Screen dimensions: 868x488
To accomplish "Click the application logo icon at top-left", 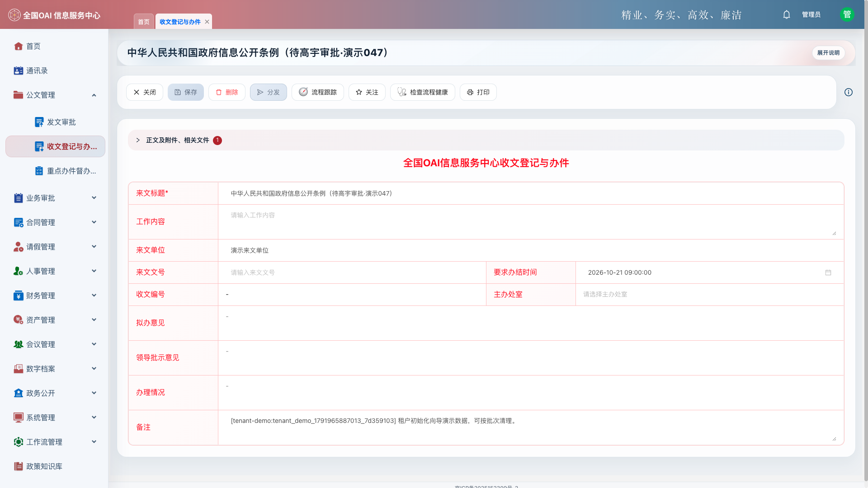I will pos(14,15).
